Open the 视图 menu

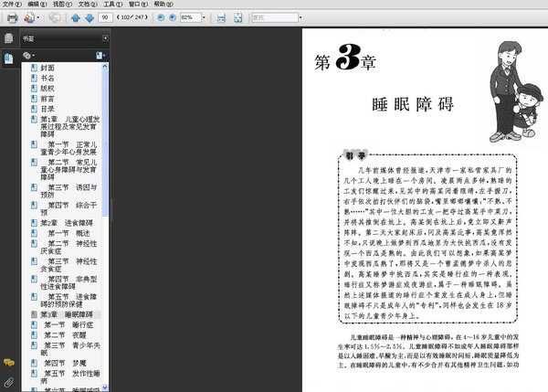click(x=62, y=5)
